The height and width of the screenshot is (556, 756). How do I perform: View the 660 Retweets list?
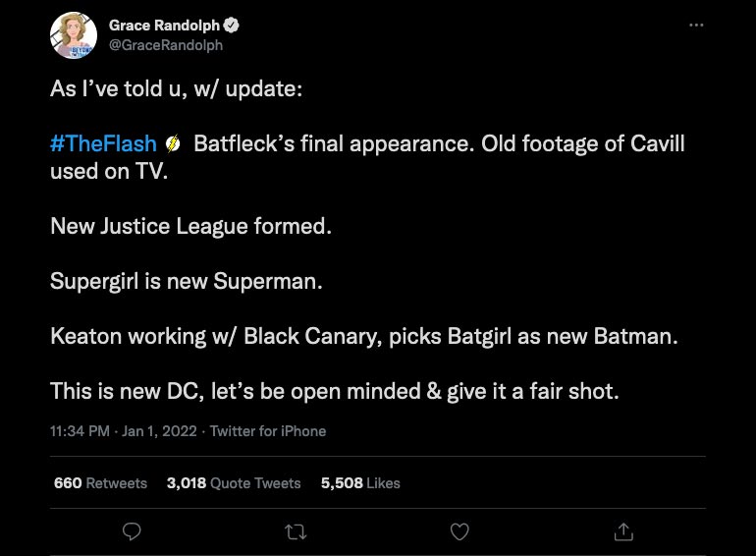click(100, 483)
